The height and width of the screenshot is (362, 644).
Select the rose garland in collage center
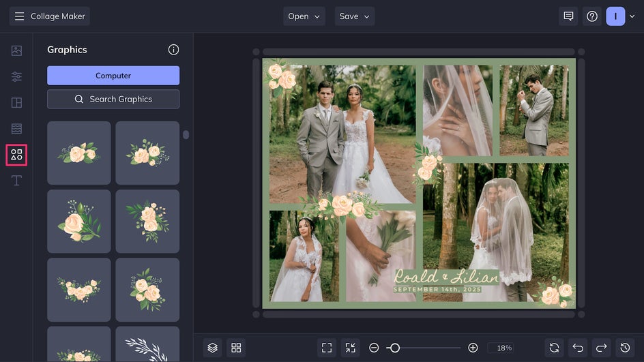(341, 206)
